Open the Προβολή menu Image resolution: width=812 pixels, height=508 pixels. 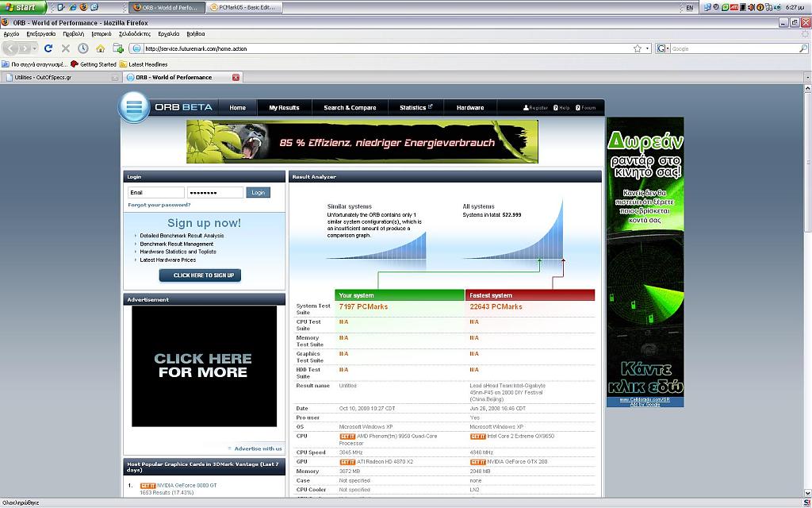click(x=74, y=33)
